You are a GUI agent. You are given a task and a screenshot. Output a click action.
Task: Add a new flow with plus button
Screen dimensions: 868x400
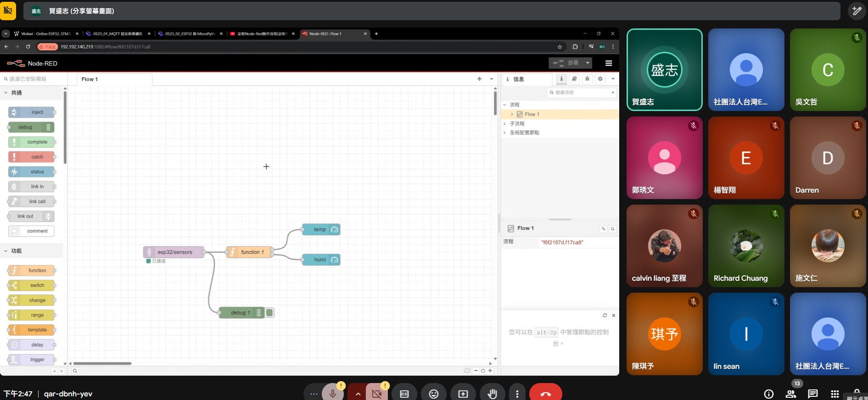pyautogui.click(x=479, y=79)
